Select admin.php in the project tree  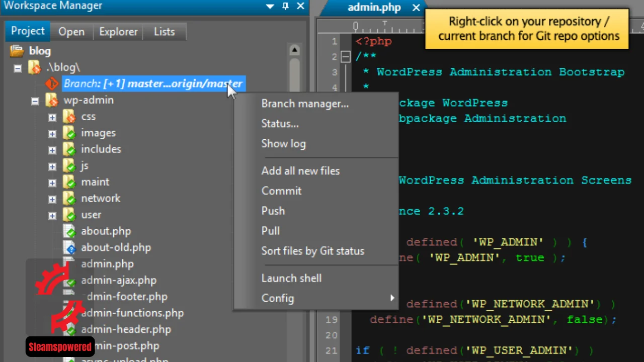107,264
